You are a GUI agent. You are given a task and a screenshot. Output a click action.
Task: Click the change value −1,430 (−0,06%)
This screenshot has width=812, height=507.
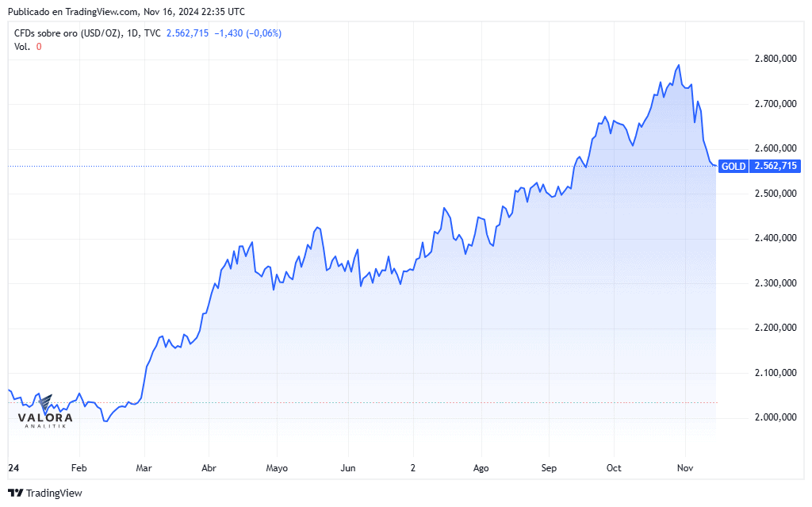[248, 33]
